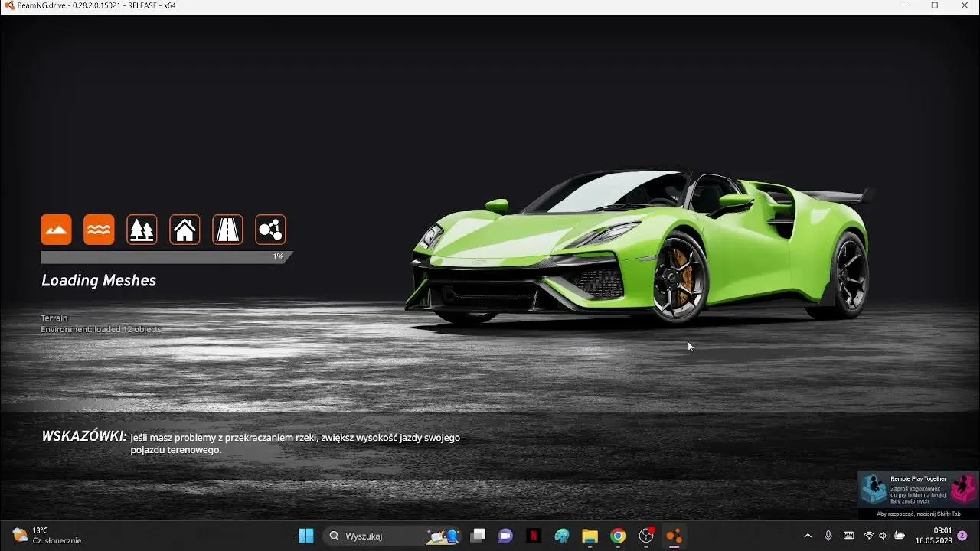Click the water waves loading icon
Image resolution: width=980 pixels, height=551 pixels.
tap(99, 230)
